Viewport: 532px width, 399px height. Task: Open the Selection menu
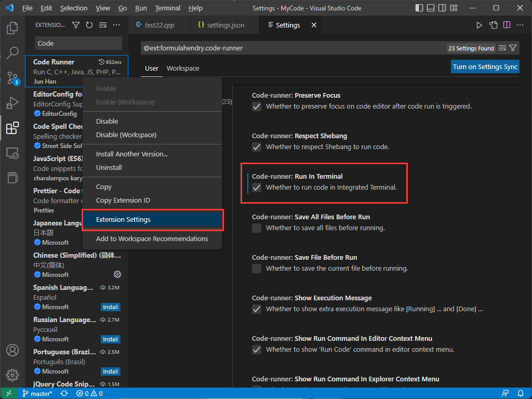[74, 8]
